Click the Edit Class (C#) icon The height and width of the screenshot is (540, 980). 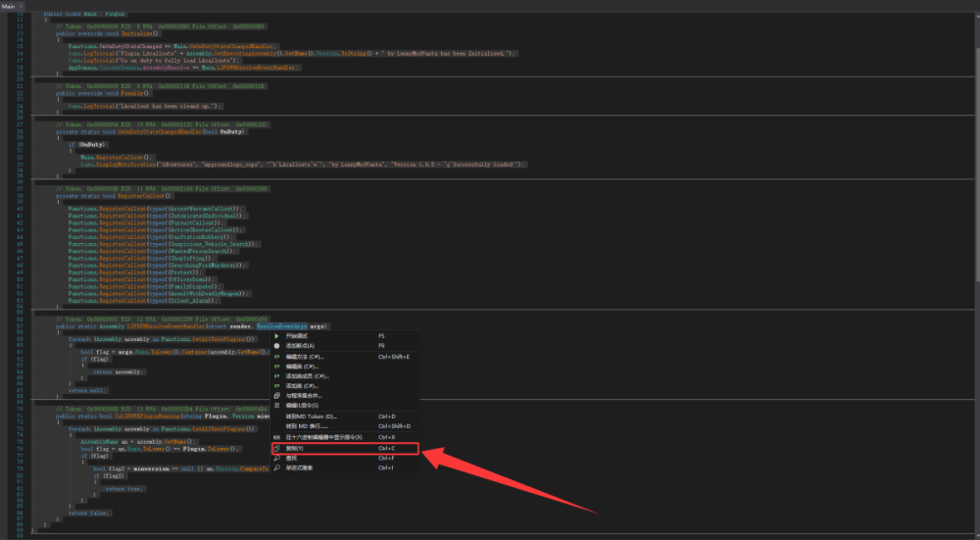click(277, 367)
